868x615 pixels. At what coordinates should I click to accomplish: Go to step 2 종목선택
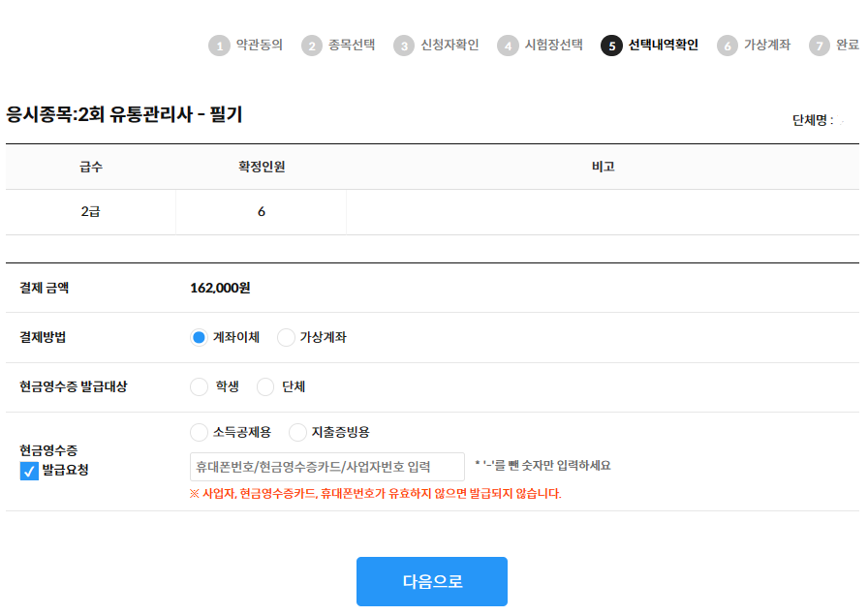click(x=337, y=46)
